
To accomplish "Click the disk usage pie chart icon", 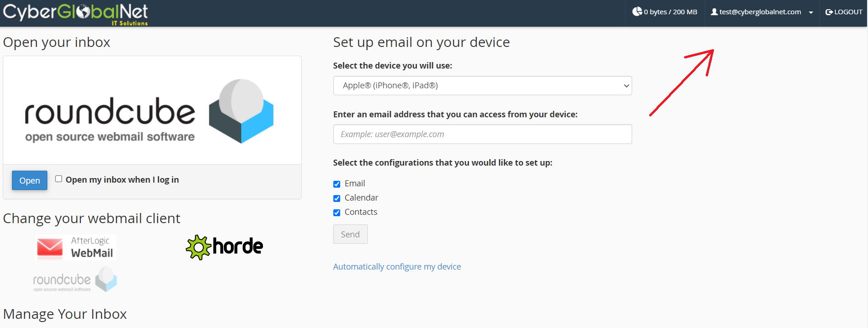I will (x=637, y=12).
